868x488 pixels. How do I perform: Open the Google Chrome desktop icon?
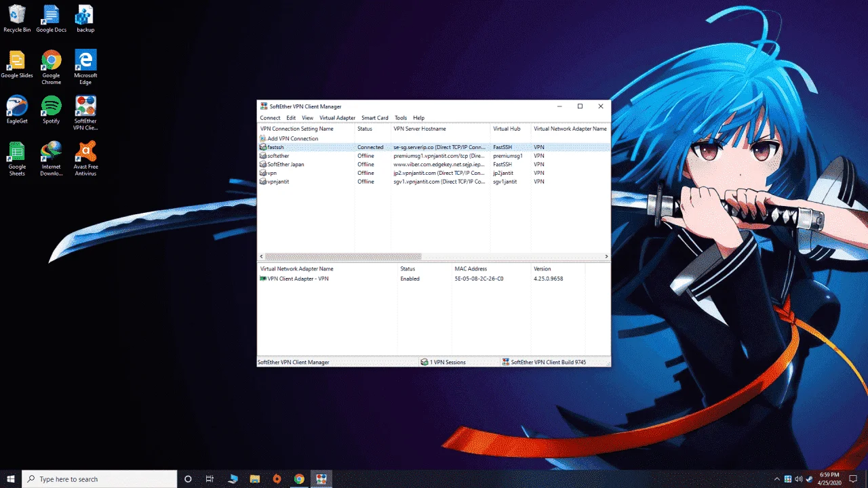coord(51,67)
